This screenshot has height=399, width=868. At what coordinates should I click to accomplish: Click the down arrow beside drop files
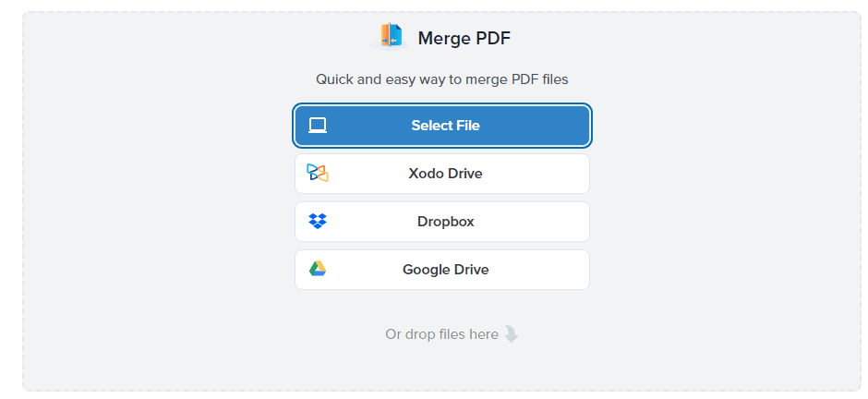coord(511,334)
